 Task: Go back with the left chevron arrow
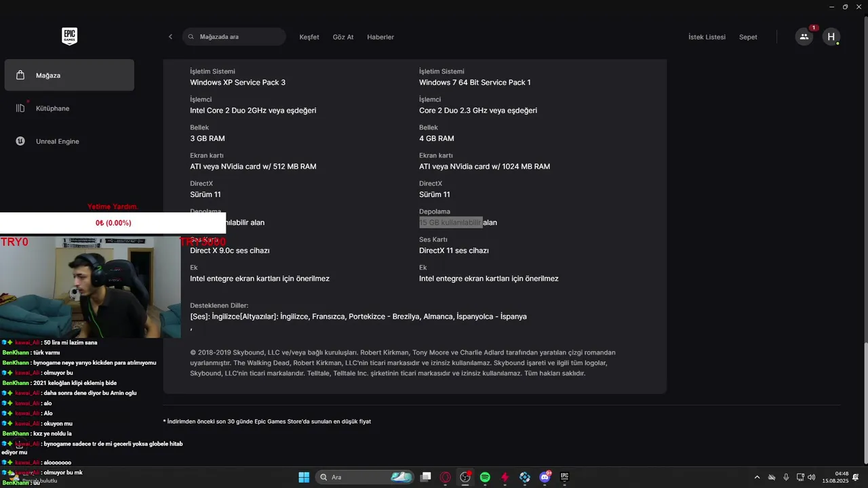tap(170, 37)
